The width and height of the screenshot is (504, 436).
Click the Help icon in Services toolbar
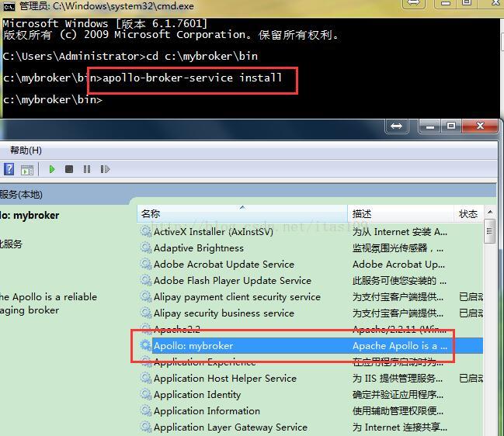tap(9, 169)
